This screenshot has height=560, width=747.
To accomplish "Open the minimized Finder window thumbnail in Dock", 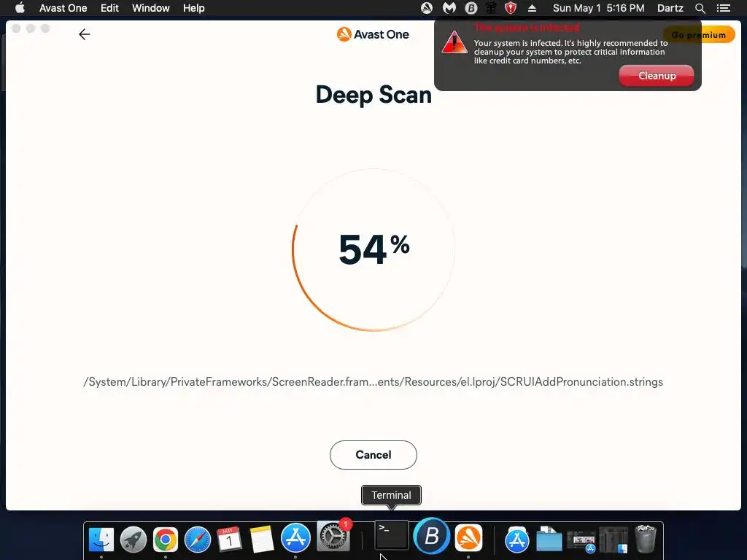I will [614, 540].
